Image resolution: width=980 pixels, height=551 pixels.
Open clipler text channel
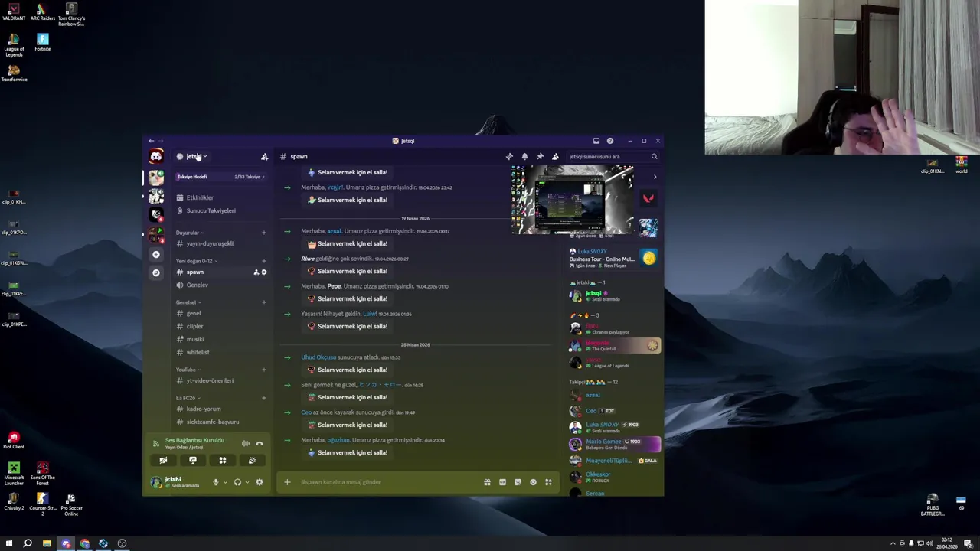coord(221,326)
